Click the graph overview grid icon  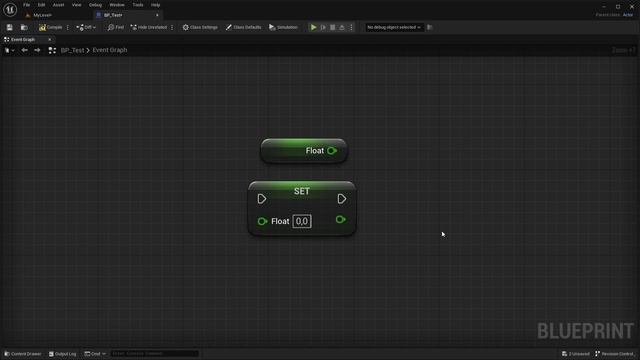click(52, 50)
